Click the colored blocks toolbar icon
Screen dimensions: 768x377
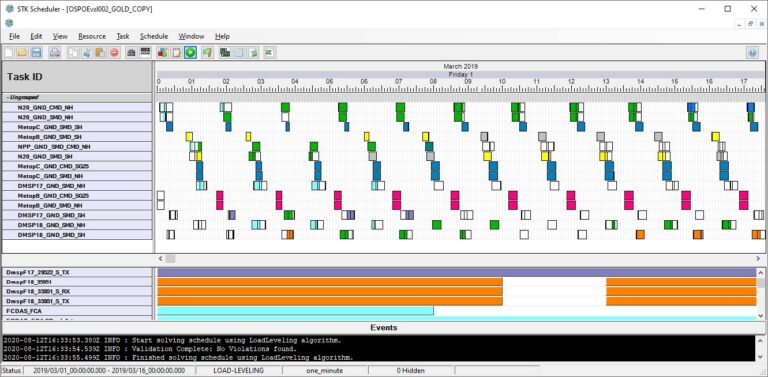point(163,52)
